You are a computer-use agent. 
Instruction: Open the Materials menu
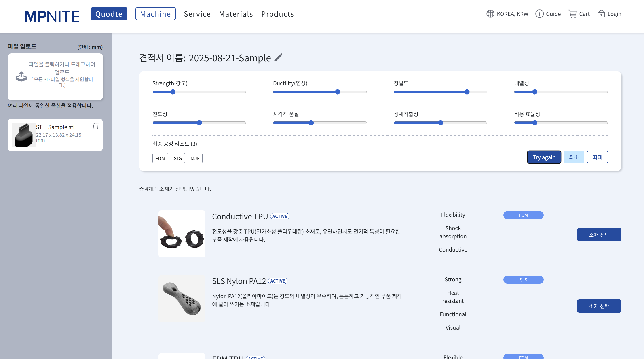pyautogui.click(x=236, y=14)
